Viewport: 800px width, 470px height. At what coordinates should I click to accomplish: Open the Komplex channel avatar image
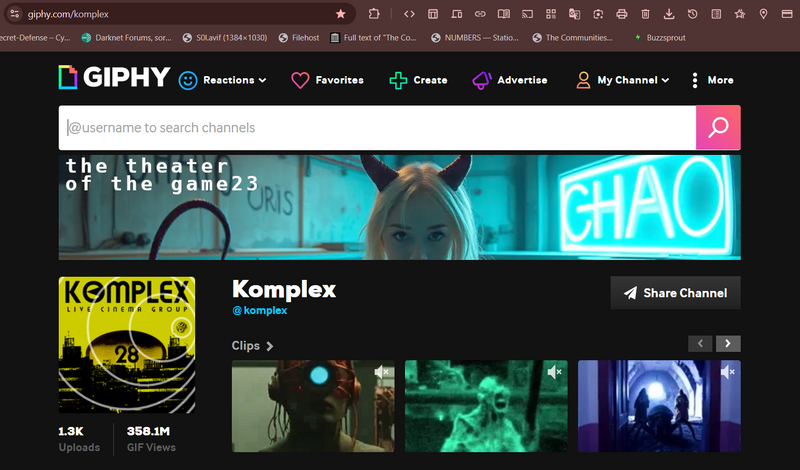coord(127,345)
